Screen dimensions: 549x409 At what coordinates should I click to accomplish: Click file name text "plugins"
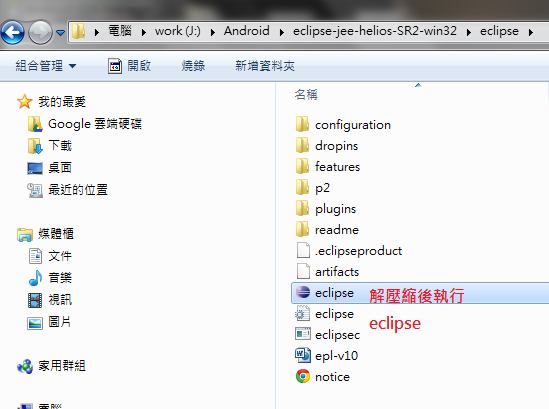(335, 209)
